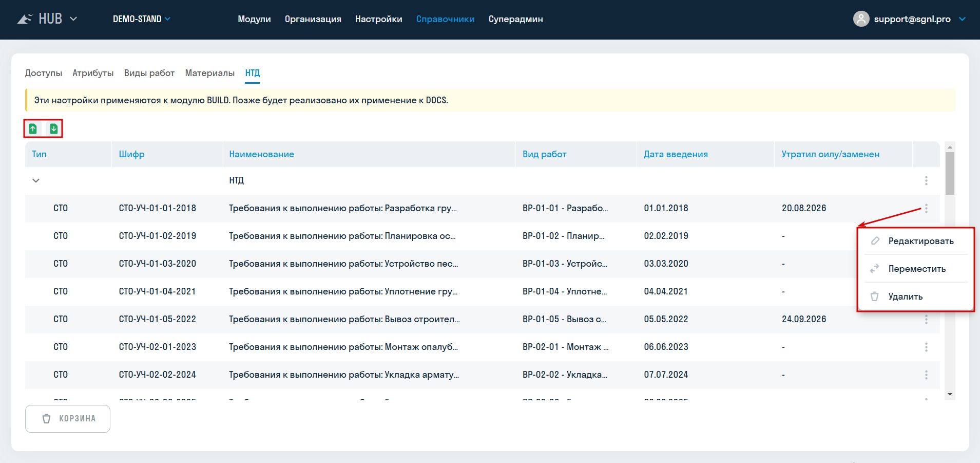The width and height of the screenshot is (980, 463).
Task: Open the Справочники top menu
Action: pos(445,19)
